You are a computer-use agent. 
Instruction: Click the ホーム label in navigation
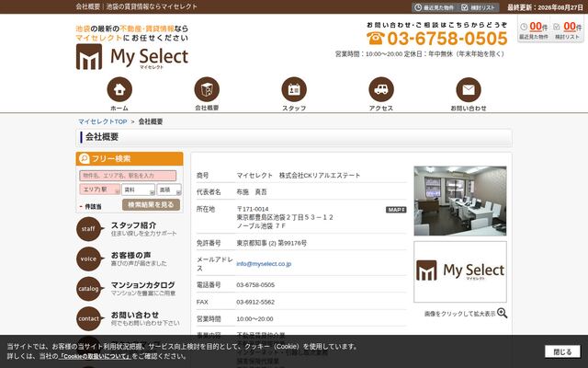tap(119, 109)
